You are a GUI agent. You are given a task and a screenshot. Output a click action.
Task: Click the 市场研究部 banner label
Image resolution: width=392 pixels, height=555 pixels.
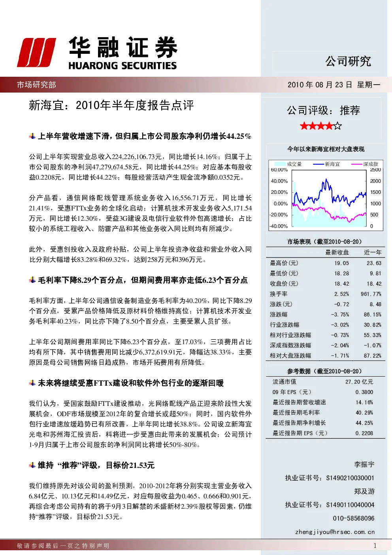36,85
